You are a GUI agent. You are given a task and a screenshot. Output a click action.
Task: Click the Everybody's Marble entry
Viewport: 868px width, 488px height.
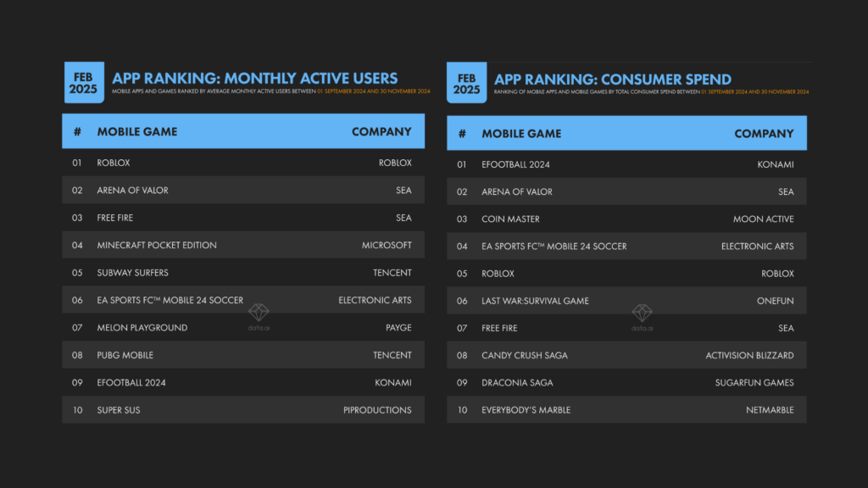(x=526, y=410)
